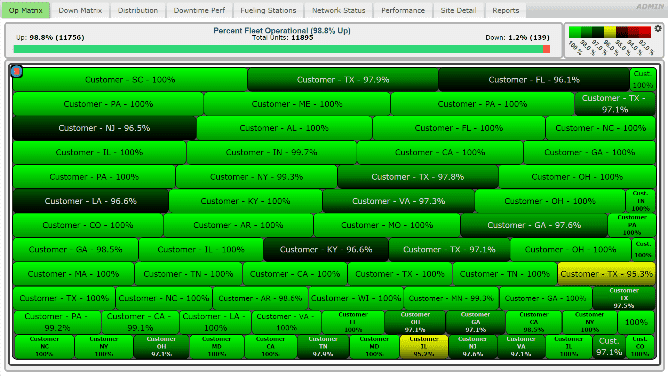Open the Site Detail tab
Image resolution: width=668 pixels, height=376 pixels.
coord(458,10)
